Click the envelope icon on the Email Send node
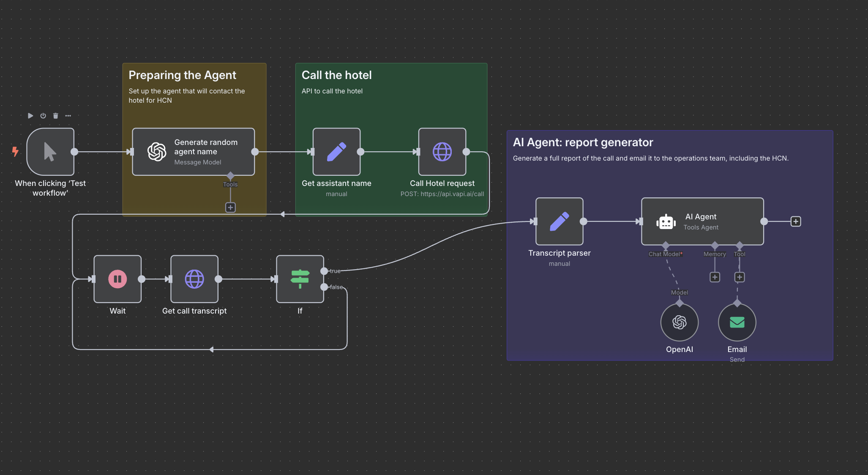Viewport: 868px width, 475px height. [737, 322]
